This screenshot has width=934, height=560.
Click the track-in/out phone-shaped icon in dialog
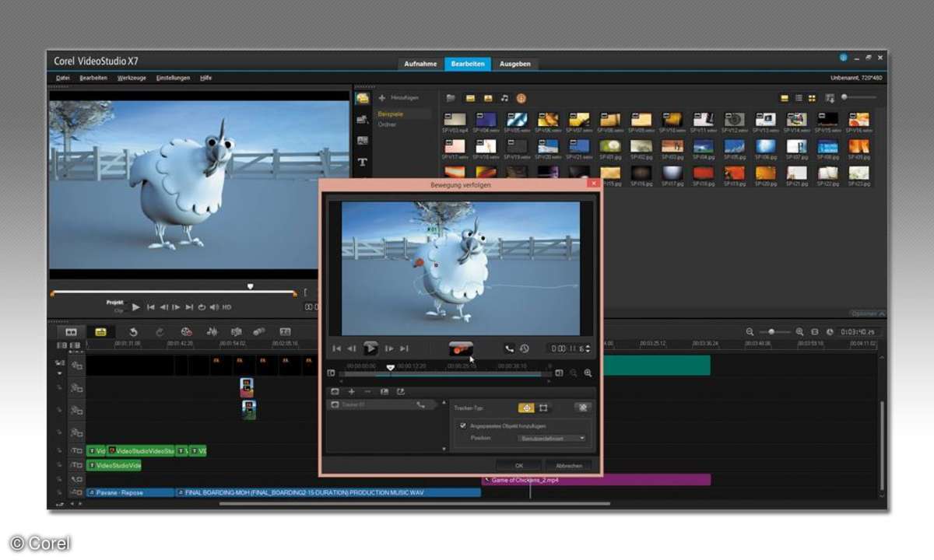click(510, 349)
